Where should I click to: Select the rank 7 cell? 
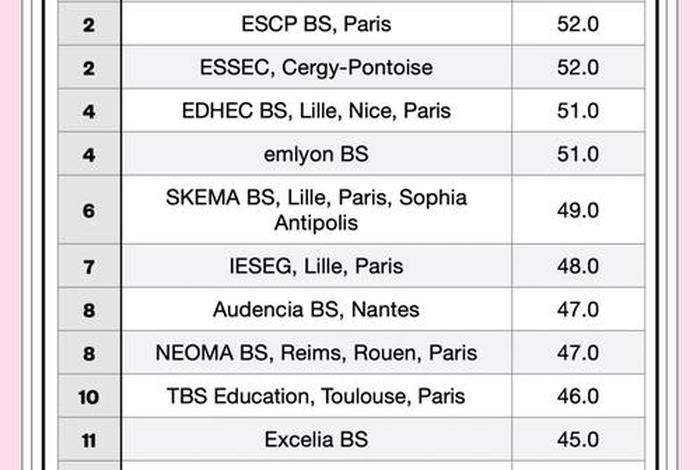coord(89,266)
